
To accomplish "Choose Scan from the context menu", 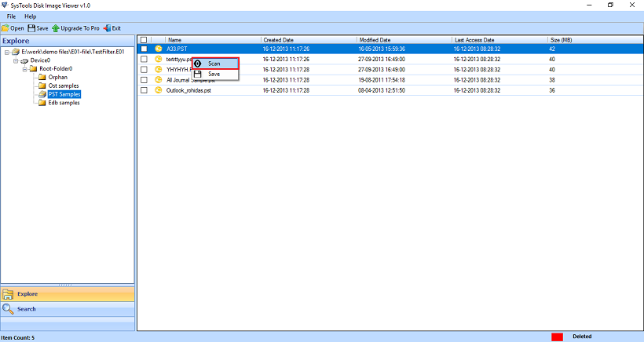I will [x=215, y=64].
